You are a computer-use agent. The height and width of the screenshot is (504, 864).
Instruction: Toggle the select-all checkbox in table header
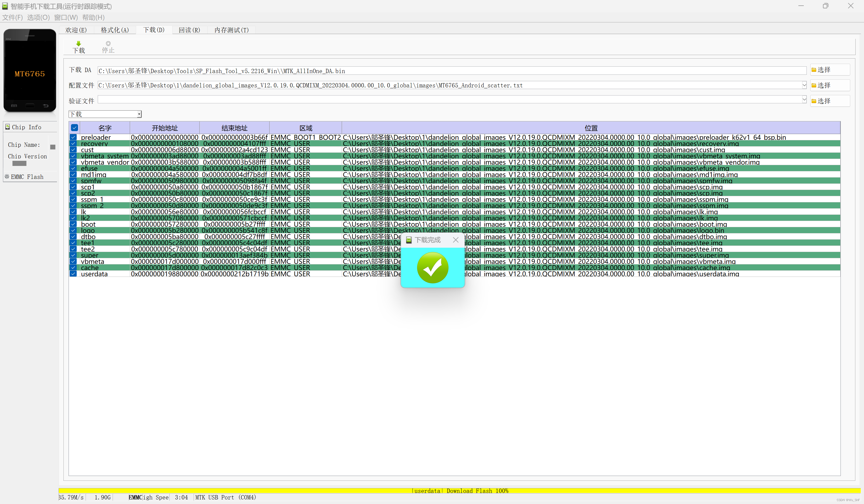(x=75, y=128)
